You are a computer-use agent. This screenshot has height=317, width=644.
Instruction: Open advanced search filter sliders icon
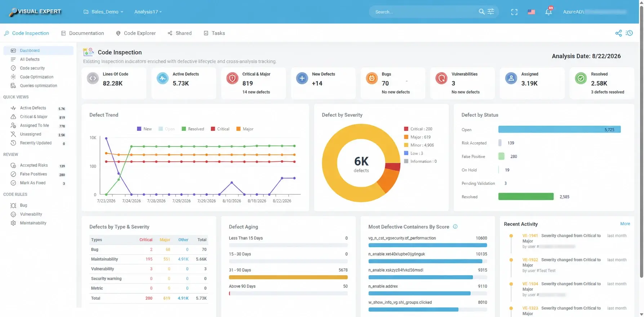click(491, 12)
